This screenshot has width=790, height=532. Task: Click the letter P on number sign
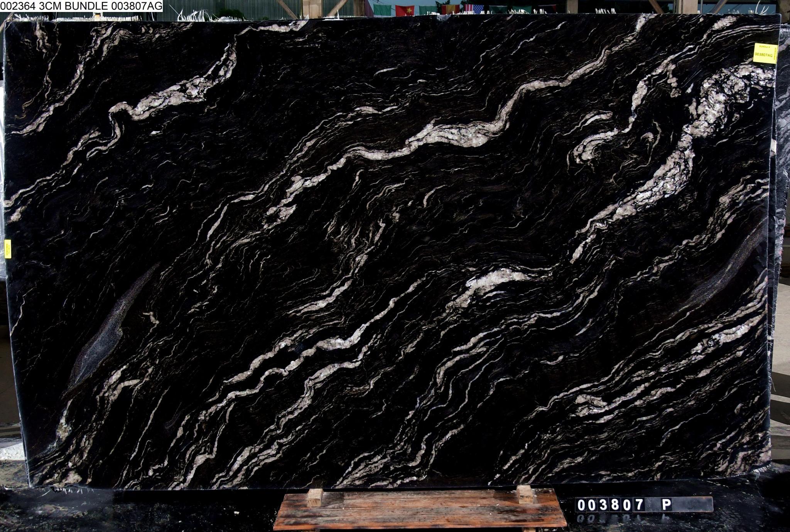667,505
